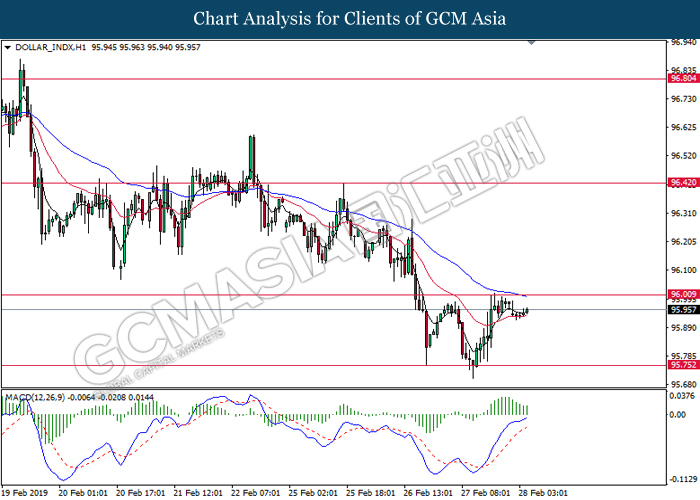Click the 95.680 price scale value
Viewport: 700px width, 500px height.
(684, 384)
